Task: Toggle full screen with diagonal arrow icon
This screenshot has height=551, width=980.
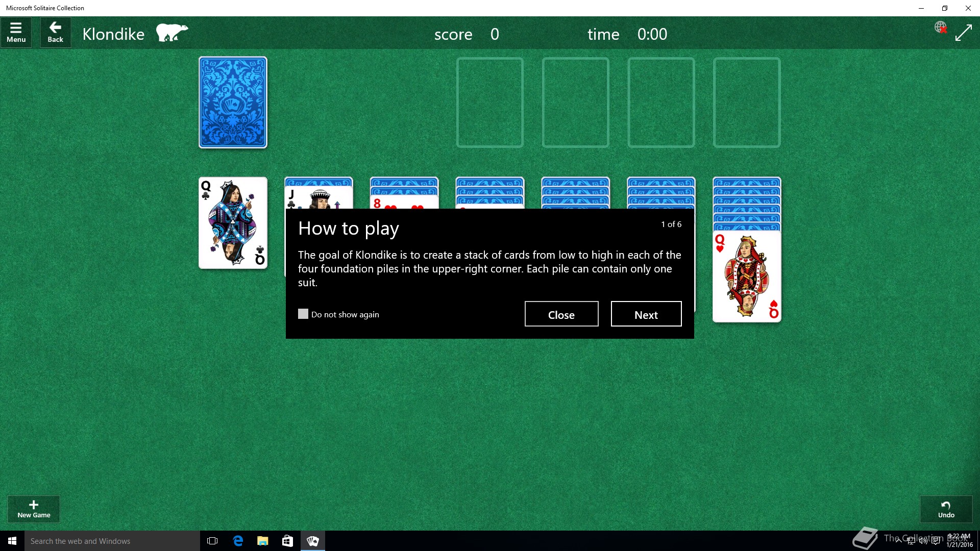Action: tap(963, 33)
